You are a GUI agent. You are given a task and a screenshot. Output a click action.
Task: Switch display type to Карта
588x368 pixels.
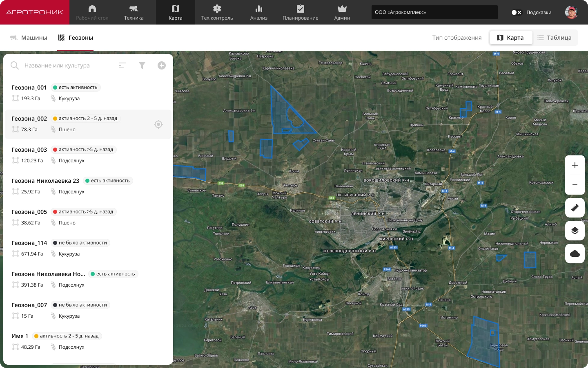click(x=511, y=38)
